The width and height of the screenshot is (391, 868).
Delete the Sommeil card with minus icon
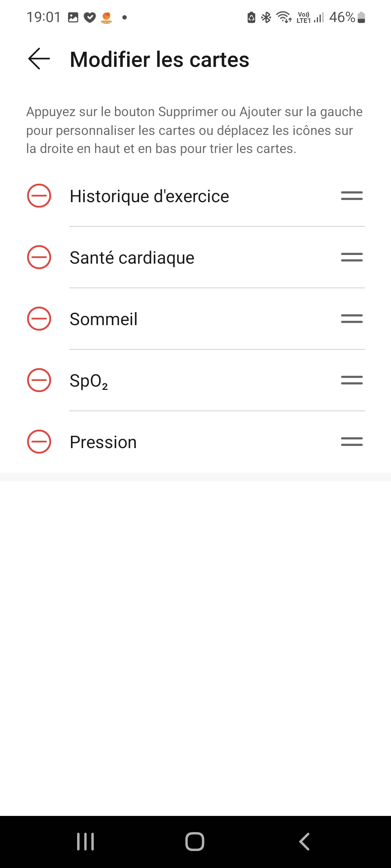(39, 319)
